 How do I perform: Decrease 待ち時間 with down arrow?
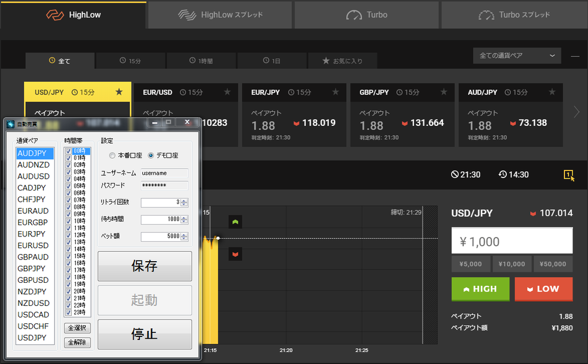click(184, 222)
